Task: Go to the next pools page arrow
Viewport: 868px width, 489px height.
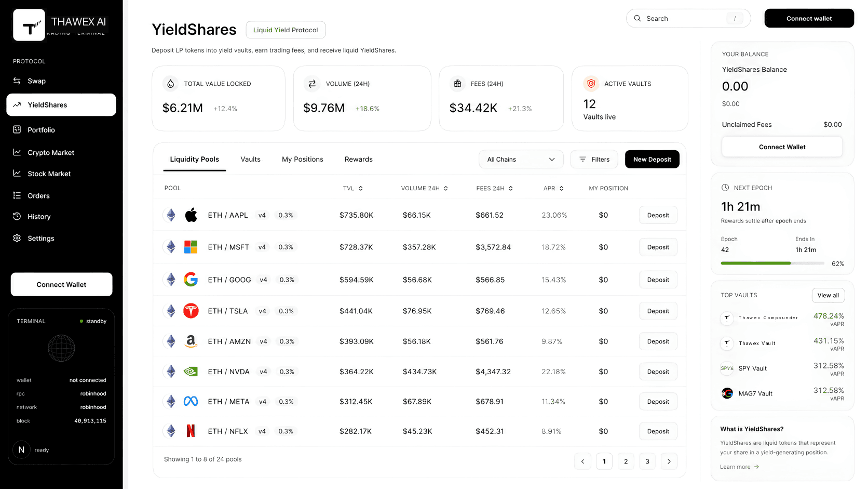Action: point(669,461)
